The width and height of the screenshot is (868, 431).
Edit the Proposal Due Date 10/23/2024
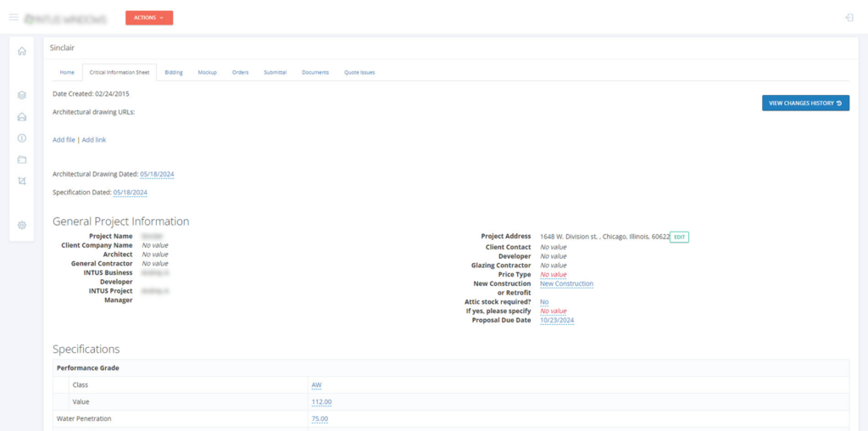coord(557,321)
